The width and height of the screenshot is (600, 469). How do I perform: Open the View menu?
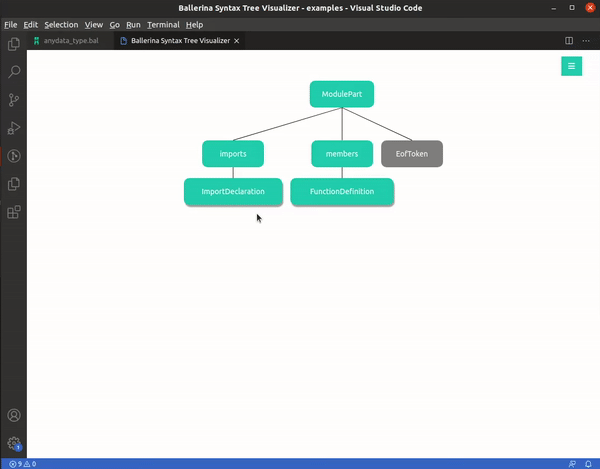coord(94,25)
